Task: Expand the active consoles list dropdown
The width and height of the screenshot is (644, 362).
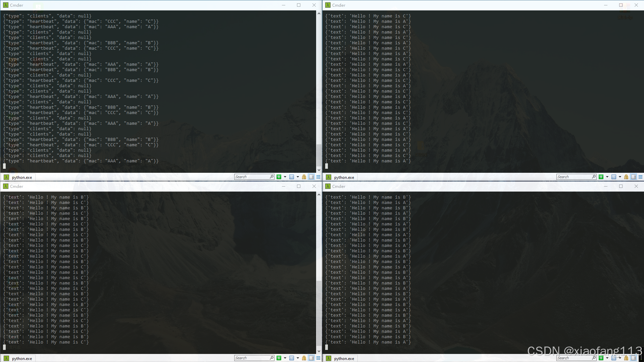Action: click(298, 177)
